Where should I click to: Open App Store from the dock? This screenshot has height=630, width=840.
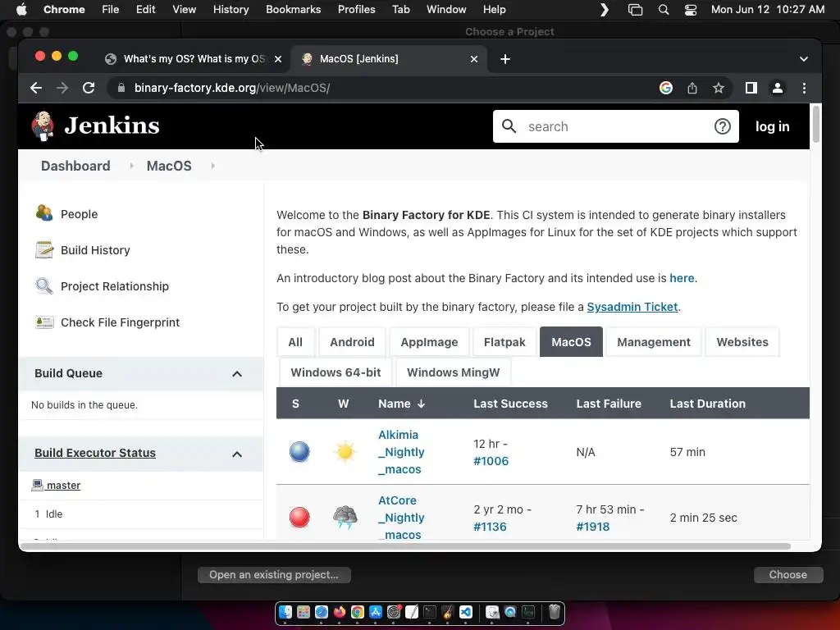coord(376,612)
